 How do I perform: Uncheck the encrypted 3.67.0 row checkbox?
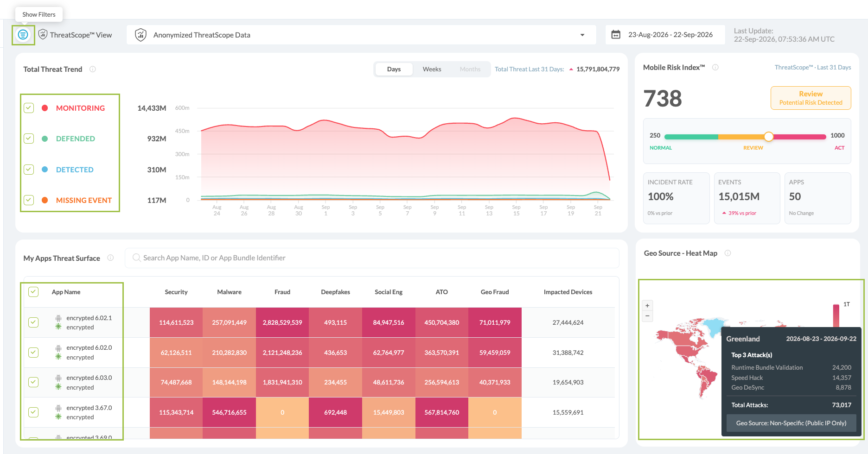pyautogui.click(x=33, y=412)
